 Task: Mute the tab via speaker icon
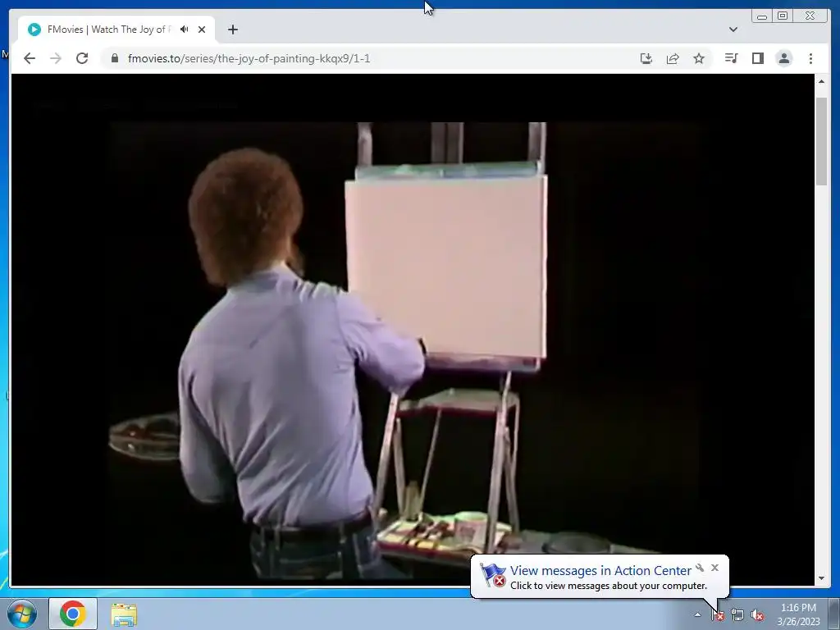185,30
